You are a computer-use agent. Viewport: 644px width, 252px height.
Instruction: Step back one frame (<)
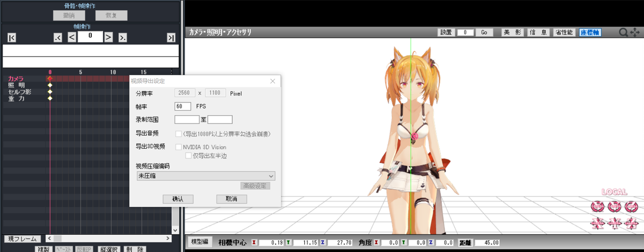pyautogui.click(x=71, y=37)
